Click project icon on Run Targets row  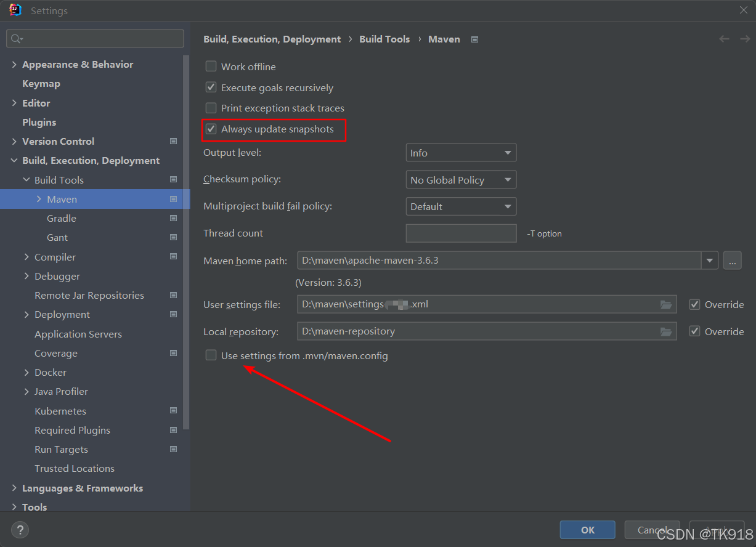pos(173,449)
